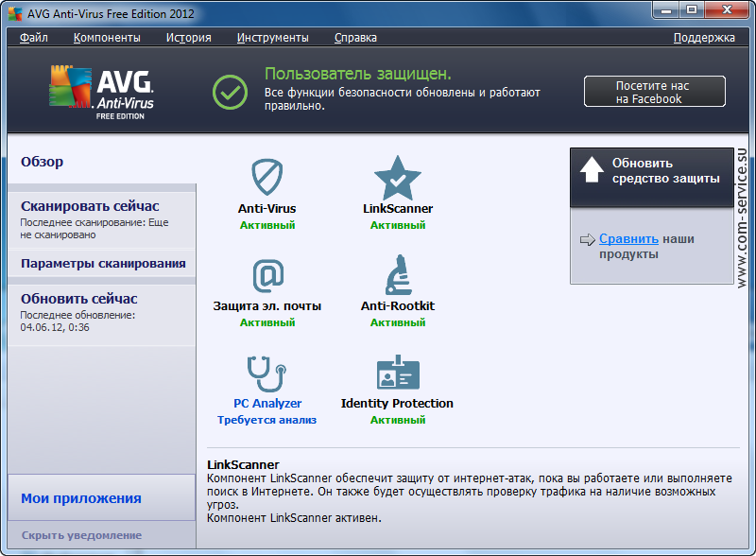Screen dimensions: 756x556
Task: Click the Защита эл. почты label
Action: [267, 306]
